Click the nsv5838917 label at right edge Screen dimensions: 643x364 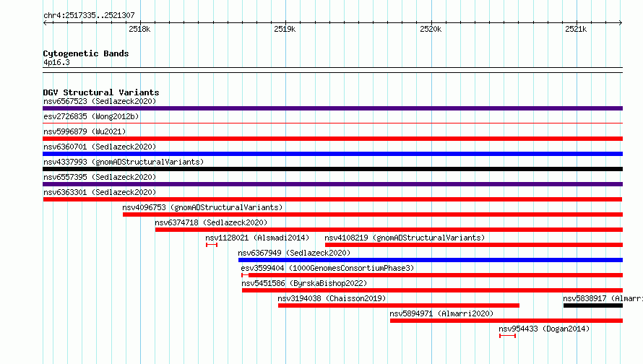[603, 298]
